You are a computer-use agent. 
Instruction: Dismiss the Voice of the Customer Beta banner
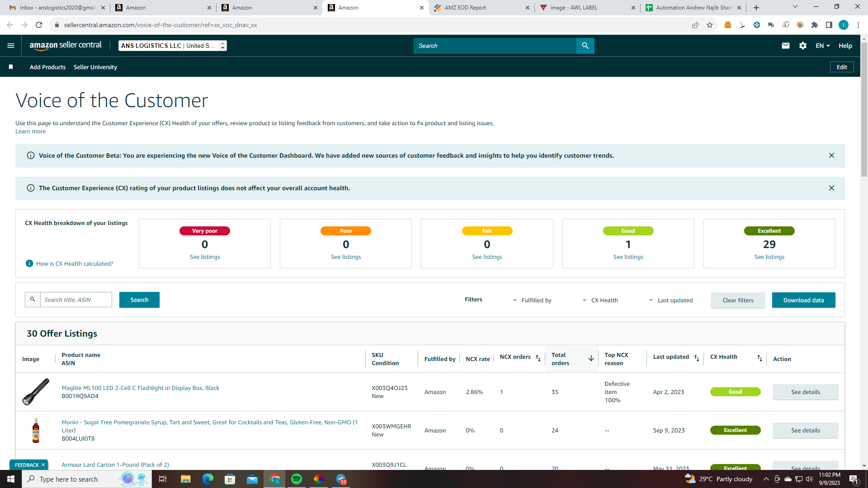pyautogui.click(x=831, y=155)
